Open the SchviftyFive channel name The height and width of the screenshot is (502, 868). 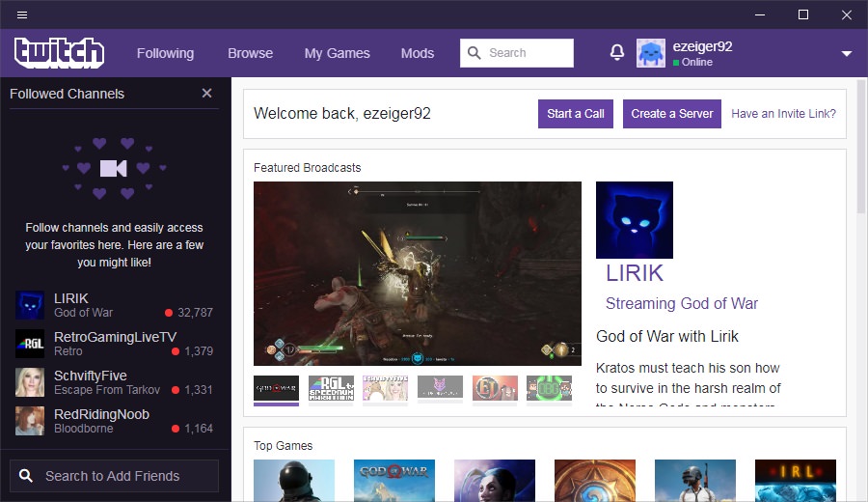pos(91,376)
